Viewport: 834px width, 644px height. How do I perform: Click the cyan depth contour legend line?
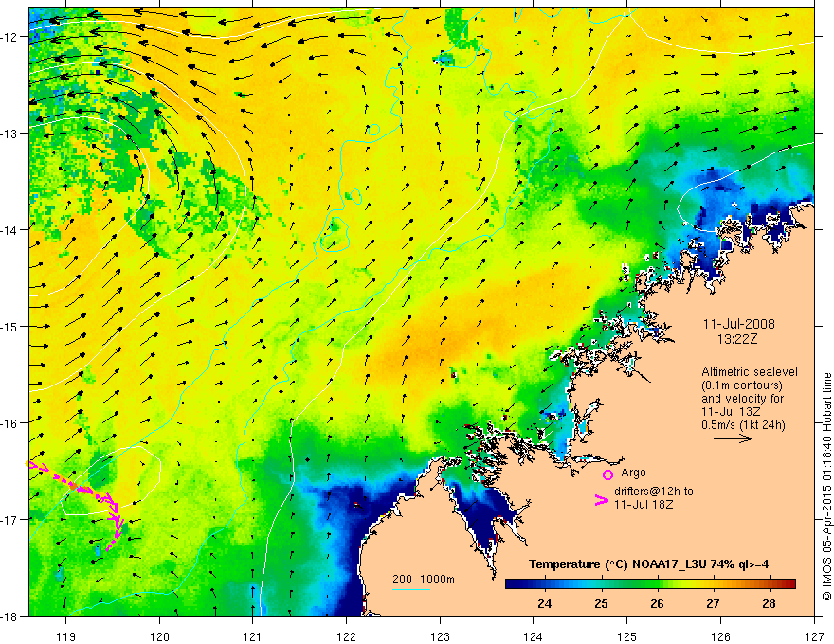point(411,589)
